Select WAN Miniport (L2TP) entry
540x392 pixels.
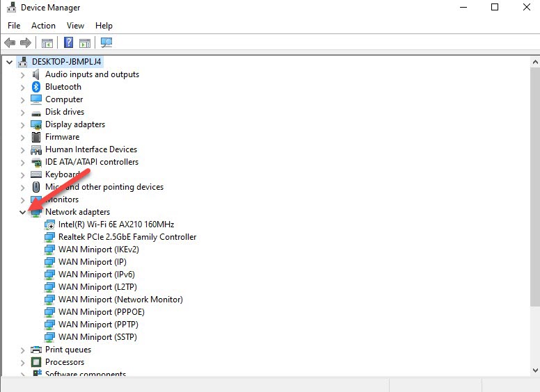[x=98, y=287]
